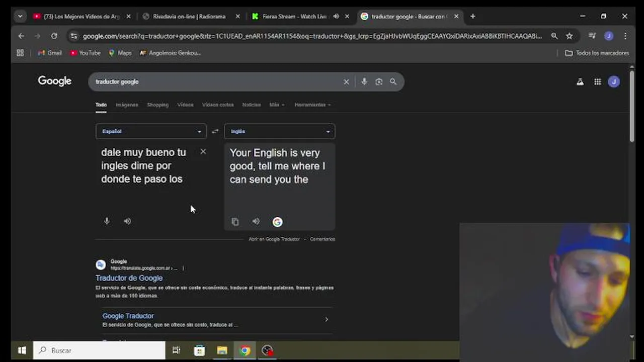Open Microsoft Store from taskbar

click(x=199, y=350)
